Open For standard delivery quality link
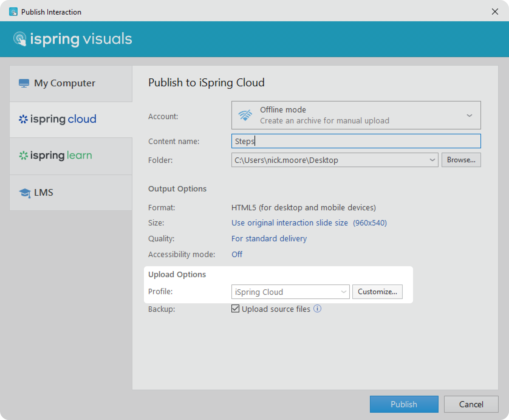This screenshot has width=509, height=420. click(269, 239)
